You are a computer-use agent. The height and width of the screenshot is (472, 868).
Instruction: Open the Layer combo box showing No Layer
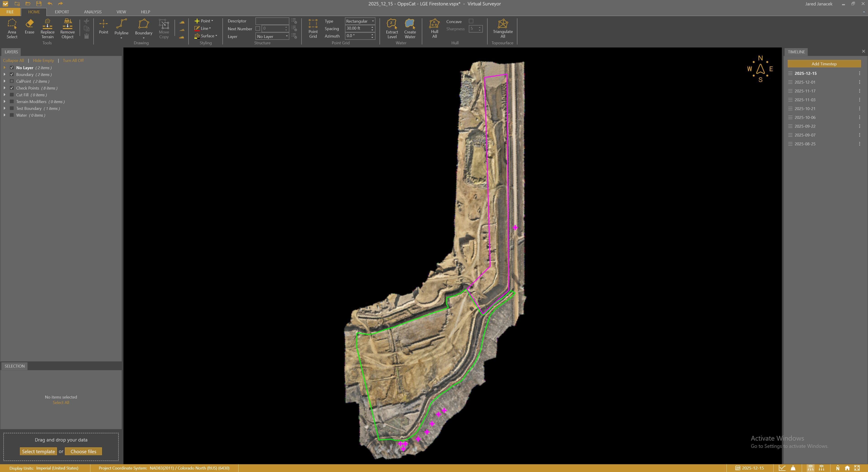(272, 36)
